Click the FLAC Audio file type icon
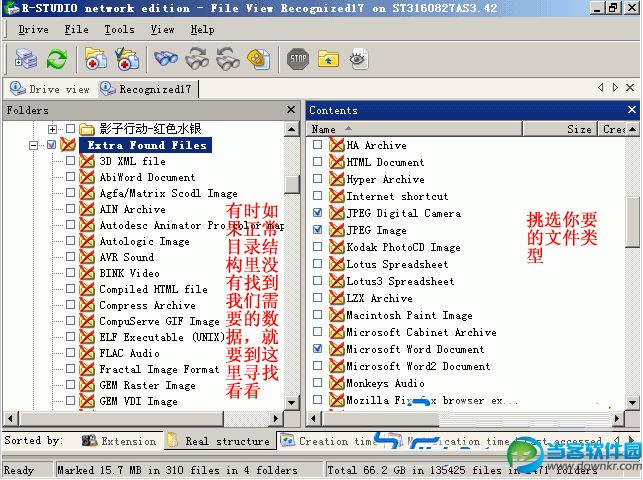 [x=87, y=353]
